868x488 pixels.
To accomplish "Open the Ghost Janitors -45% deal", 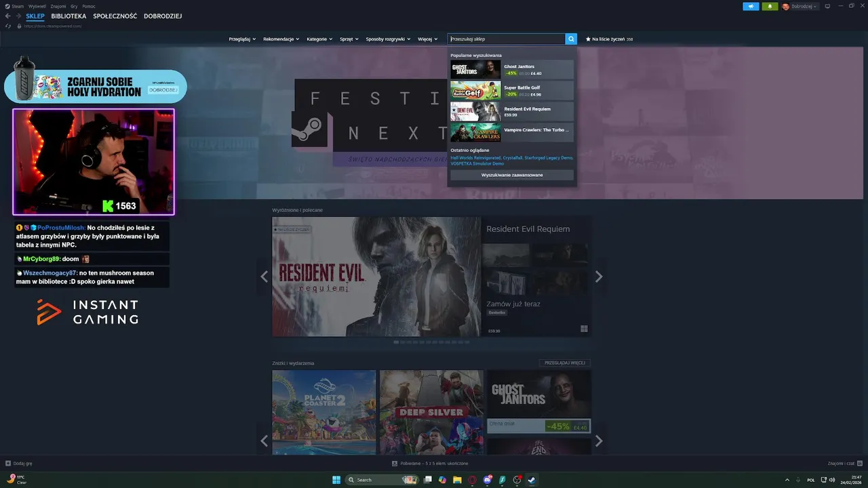I will click(x=538, y=402).
